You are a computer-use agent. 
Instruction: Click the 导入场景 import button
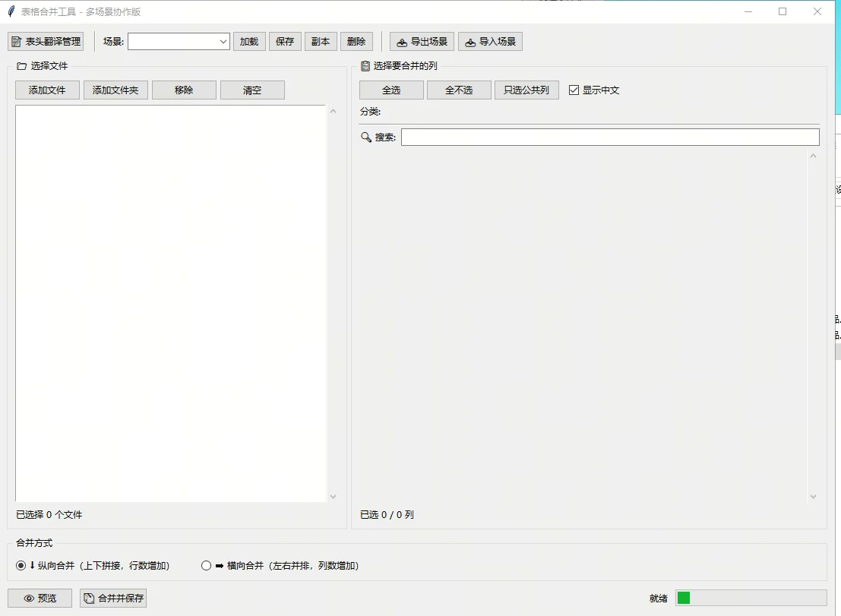pos(490,41)
